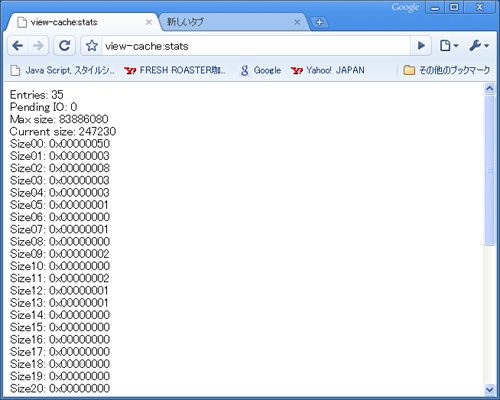Open a new tab with the plus button
The width and height of the screenshot is (500, 400).
pyautogui.click(x=319, y=22)
